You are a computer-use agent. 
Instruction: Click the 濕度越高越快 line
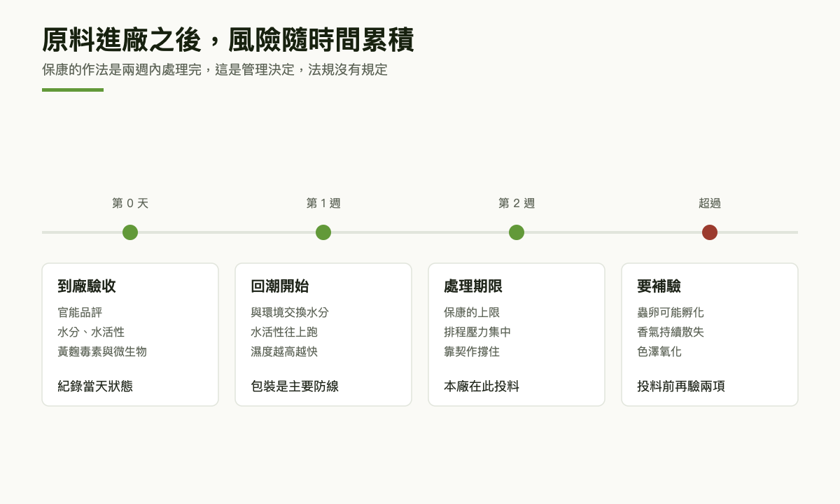[284, 352]
